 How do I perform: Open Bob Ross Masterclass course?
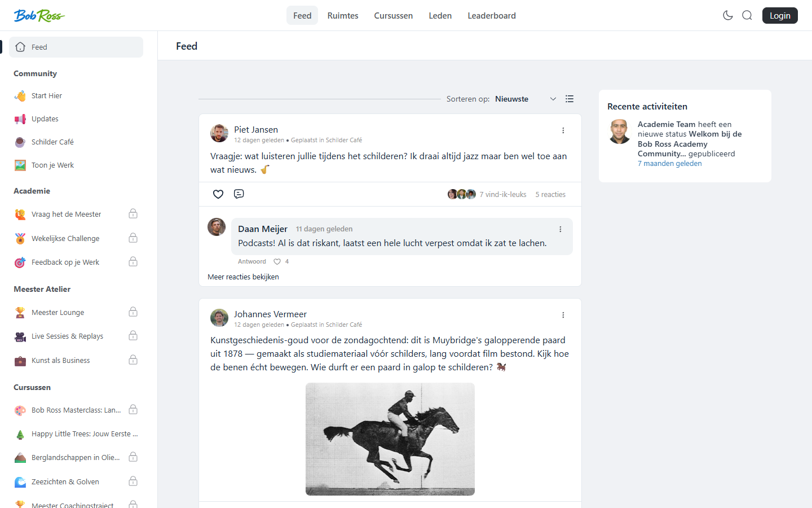point(76,410)
